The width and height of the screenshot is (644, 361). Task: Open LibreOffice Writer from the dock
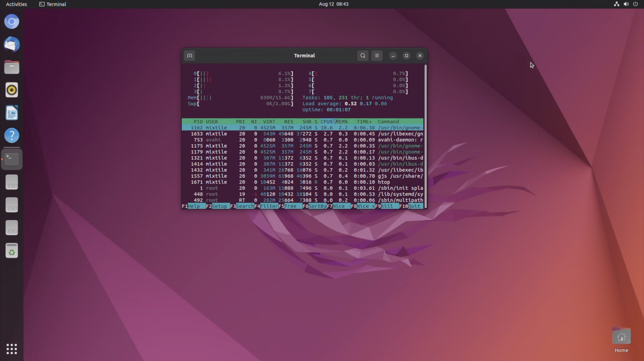point(12,113)
